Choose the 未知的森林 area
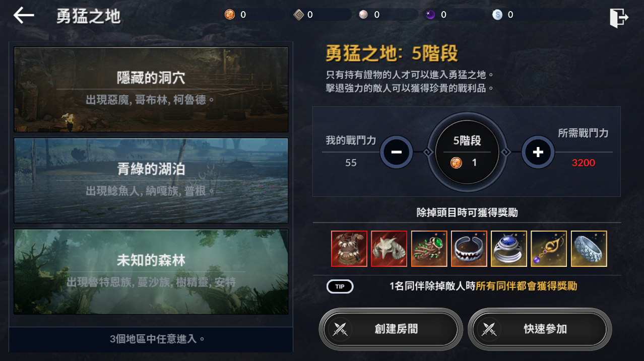Image resolution: width=644 pixels, height=361 pixels. (151, 272)
